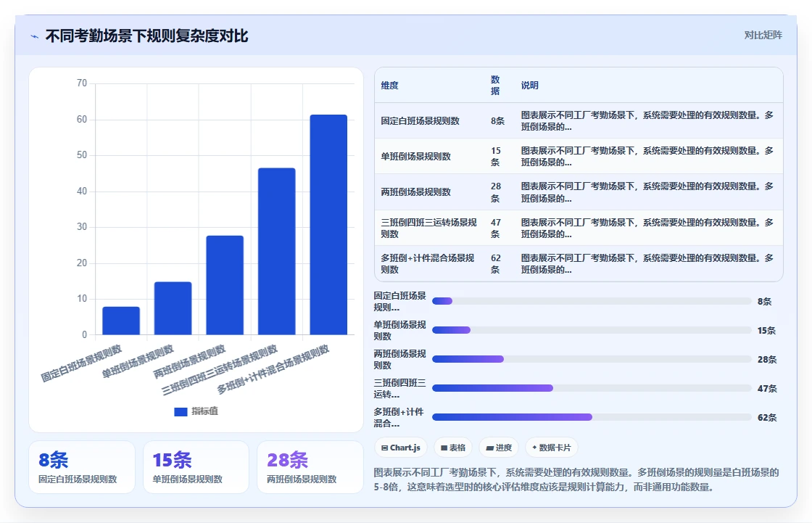Click the description paragraph below the tags

(576, 479)
